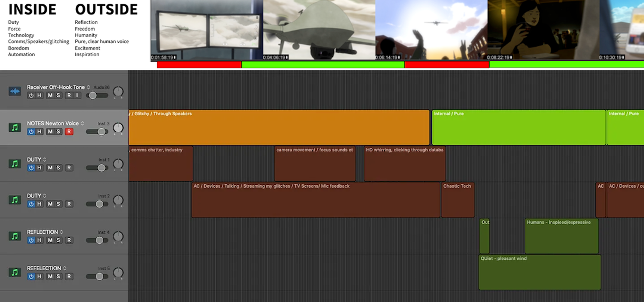The width and height of the screenshot is (644, 302).
Task: Solo the REFLECTION Inst 4 track
Action: 58,240
